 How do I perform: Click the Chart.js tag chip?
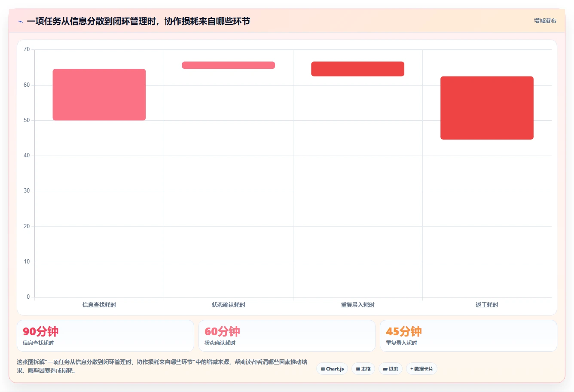tap(332, 369)
